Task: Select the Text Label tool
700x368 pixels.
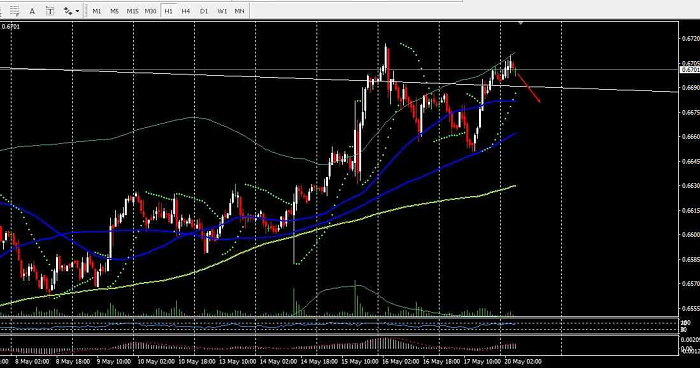Action: (50, 11)
